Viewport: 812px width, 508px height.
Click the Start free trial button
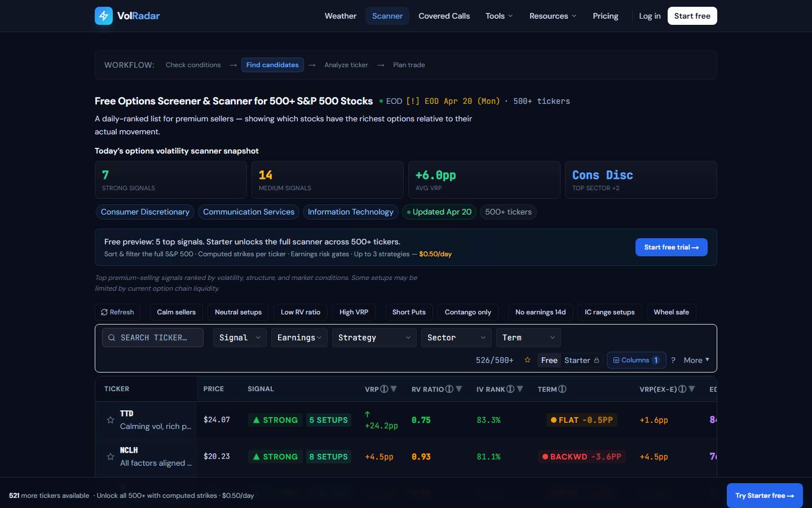click(671, 247)
